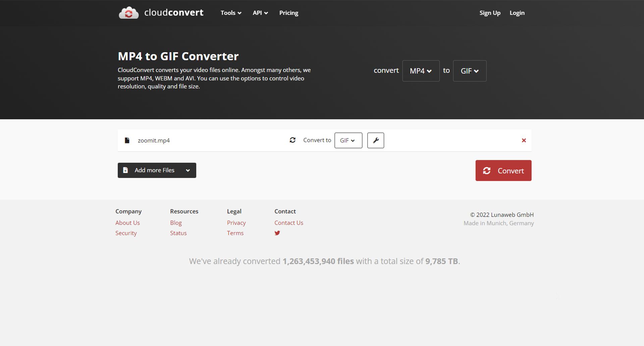This screenshot has height=346, width=644.
Task: Click the file icon beside zoomit.mp4
Action: click(127, 140)
